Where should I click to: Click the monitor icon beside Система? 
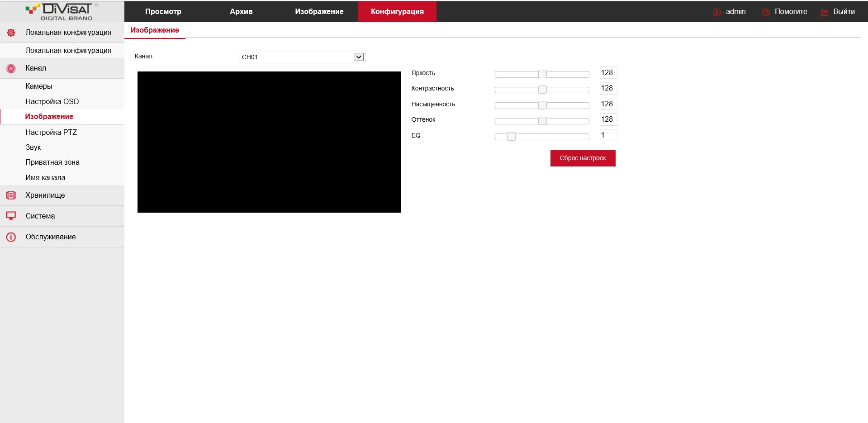coord(11,216)
